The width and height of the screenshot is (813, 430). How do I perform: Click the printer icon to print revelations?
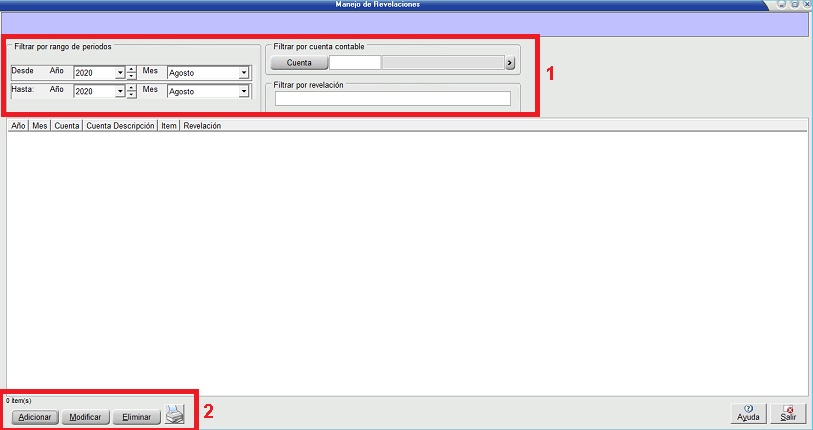175,415
